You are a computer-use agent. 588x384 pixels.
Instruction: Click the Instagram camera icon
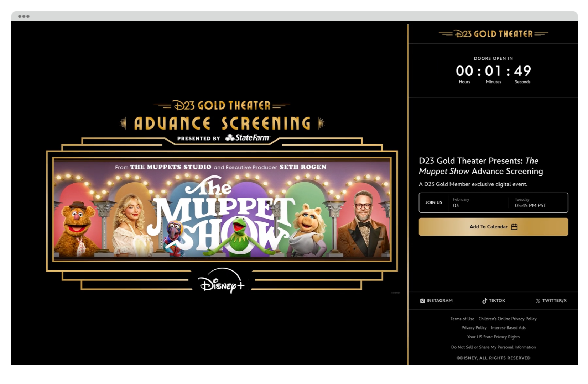pos(422,301)
